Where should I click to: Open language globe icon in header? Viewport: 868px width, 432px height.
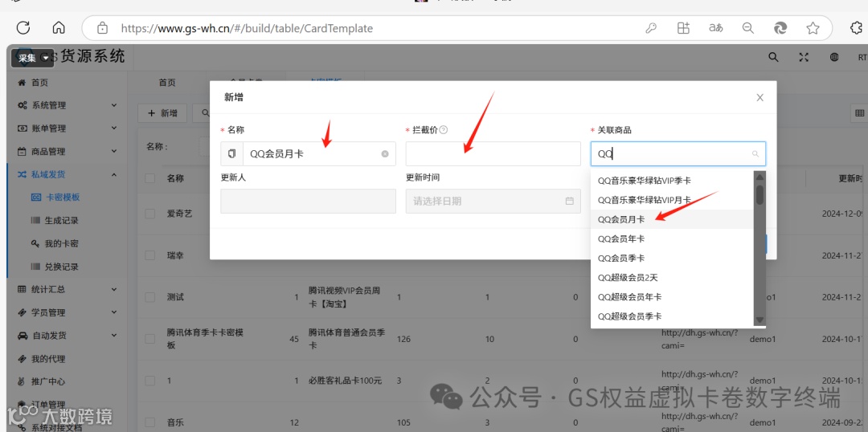(834, 57)
